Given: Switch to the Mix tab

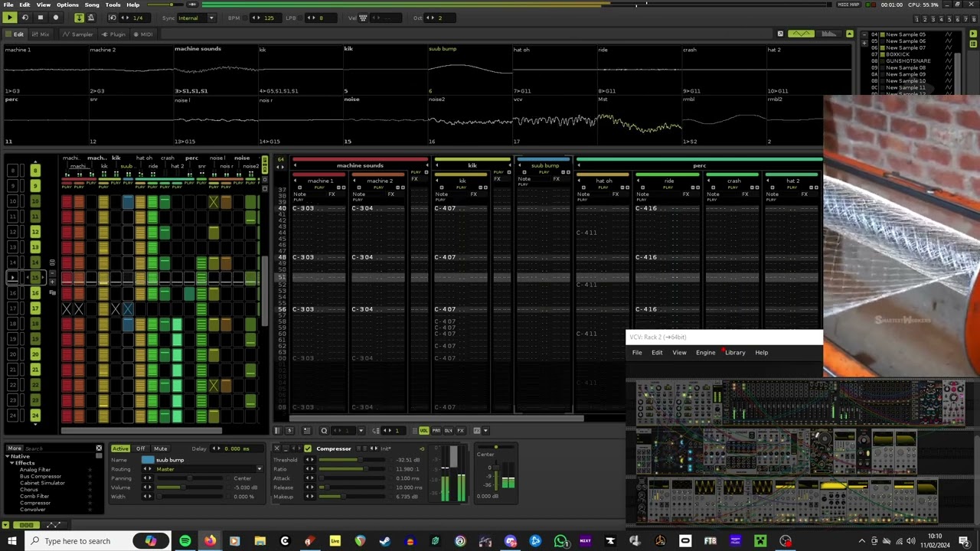Looking at the screenshot, I should (x=40, y=34).
